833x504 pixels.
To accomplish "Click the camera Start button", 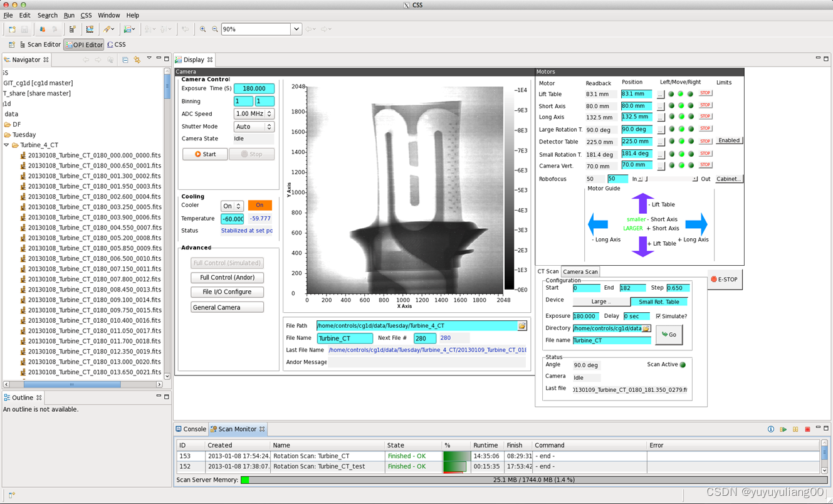I will click(205, 154).
